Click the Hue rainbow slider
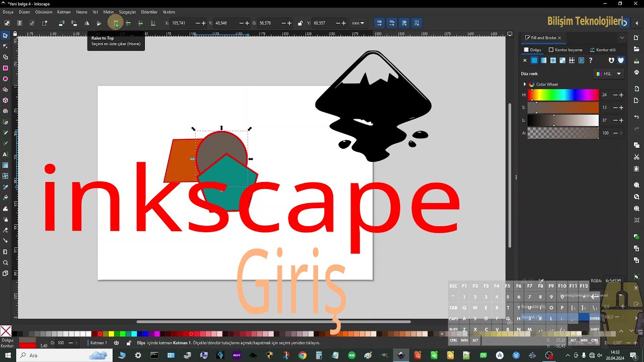 click(563, 95)
